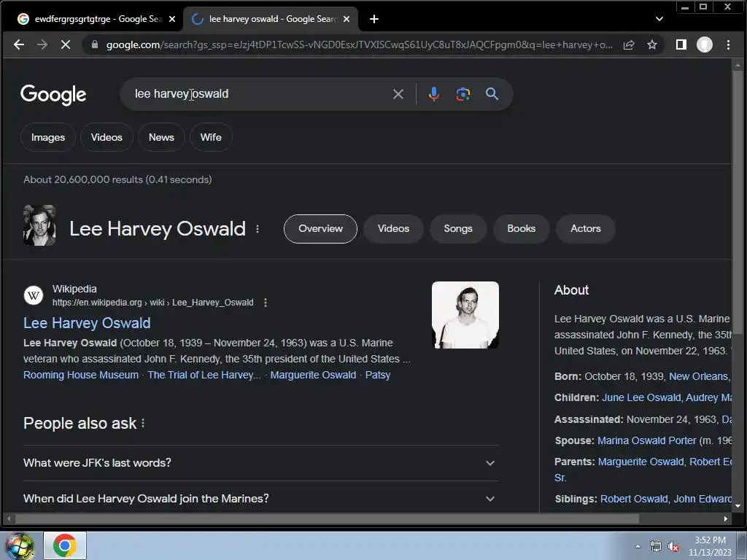Screen dimensions: 747x560
Task: Click the Show desktop button
Action: click(x=742, y=545)
